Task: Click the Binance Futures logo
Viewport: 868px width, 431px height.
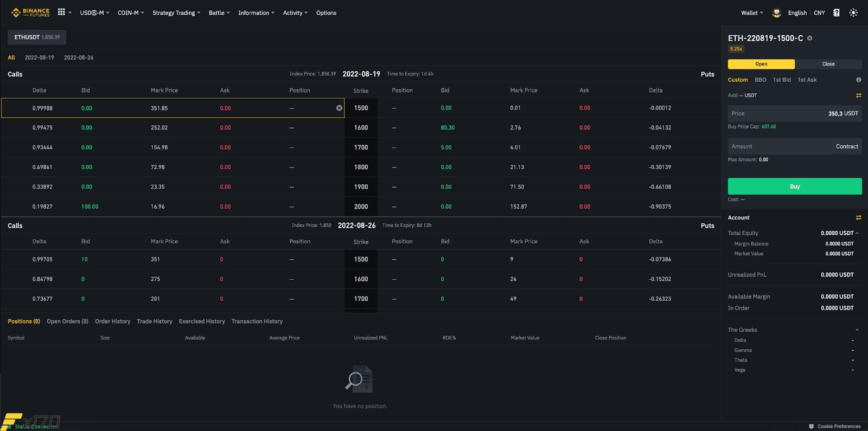Action: tap(30, 12)
